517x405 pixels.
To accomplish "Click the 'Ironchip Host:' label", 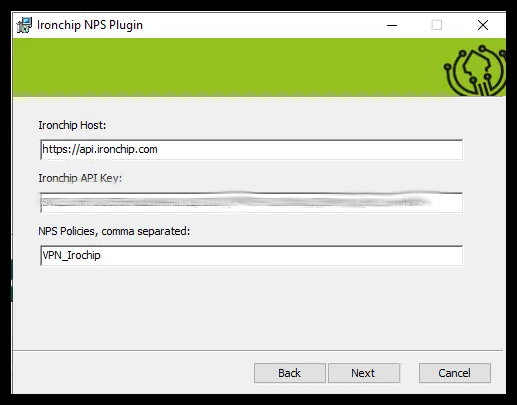I will tap(72, 125).
